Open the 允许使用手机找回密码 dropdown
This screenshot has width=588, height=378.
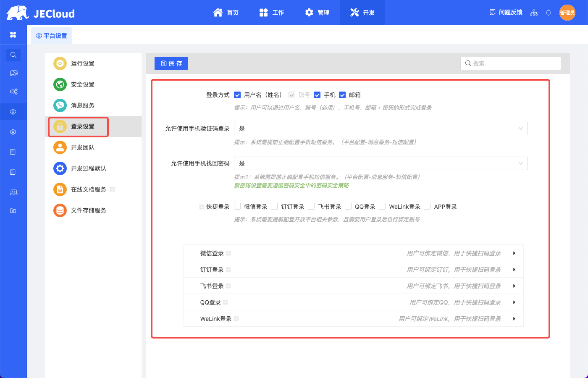[381, 163]
